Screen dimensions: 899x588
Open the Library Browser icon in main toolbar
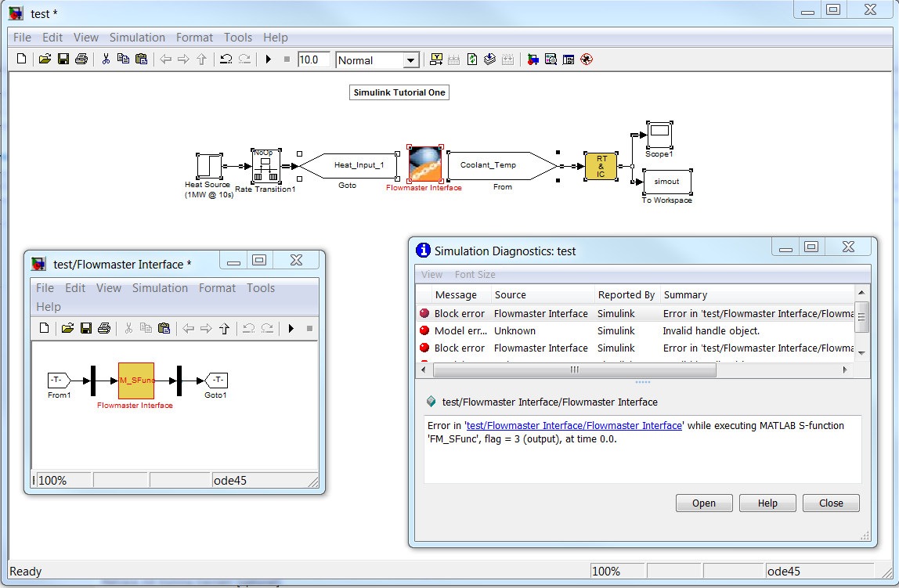pyautogui.click(x=533, y=60)
